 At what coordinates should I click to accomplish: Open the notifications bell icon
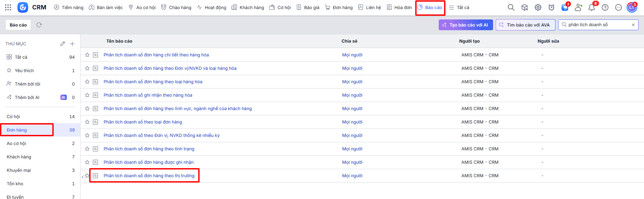(x=592, y=7)
